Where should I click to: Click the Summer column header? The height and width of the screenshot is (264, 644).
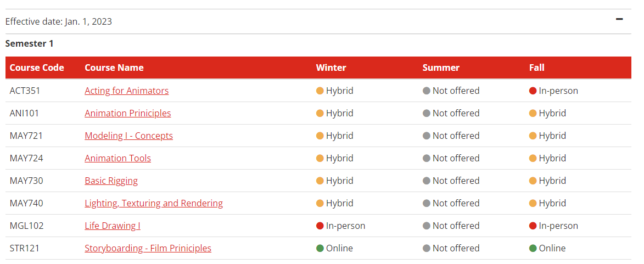click(441, 68)
